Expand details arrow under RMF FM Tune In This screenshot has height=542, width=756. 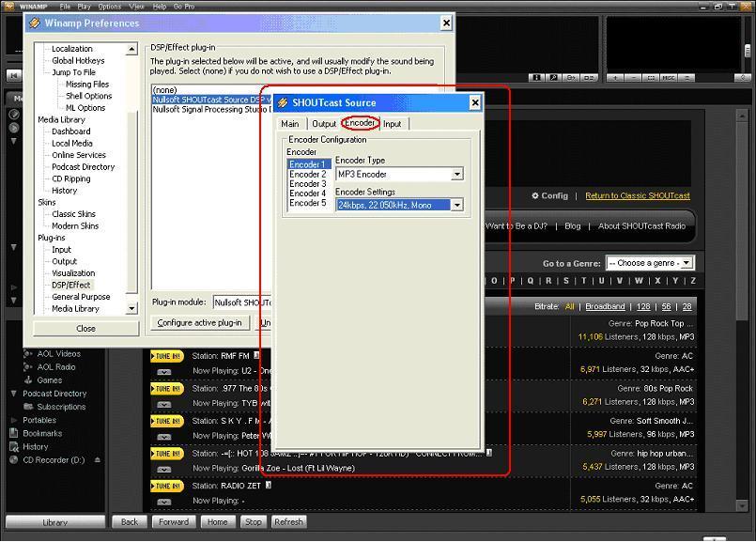164,372
